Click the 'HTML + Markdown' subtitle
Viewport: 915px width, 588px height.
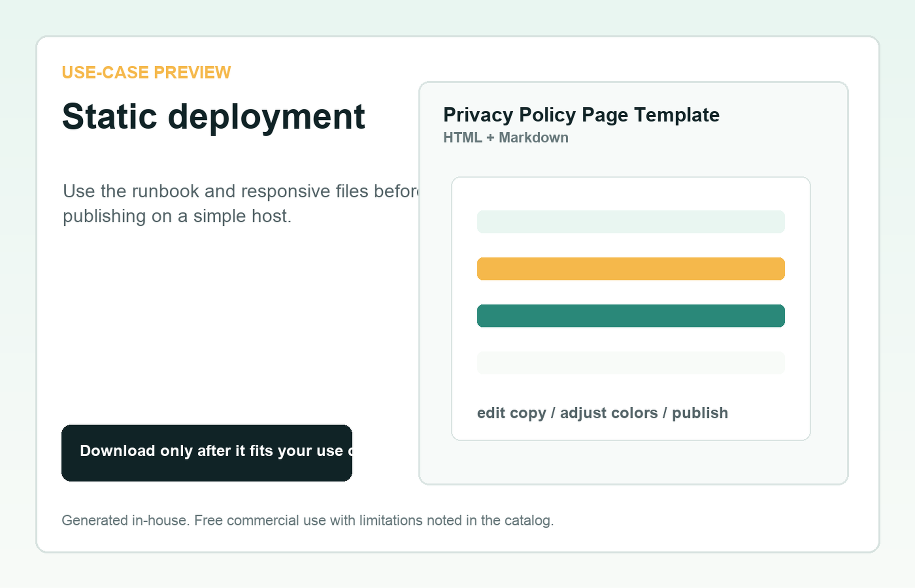tap(506, 138)
